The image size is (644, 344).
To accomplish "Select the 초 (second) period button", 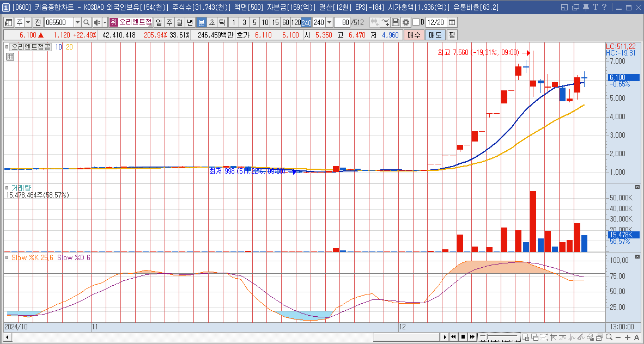I will tap(211, 22).
